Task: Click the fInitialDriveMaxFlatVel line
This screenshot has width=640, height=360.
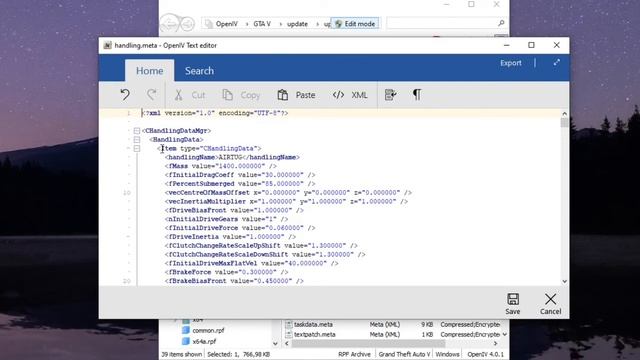Action: (x=251, y=263)
